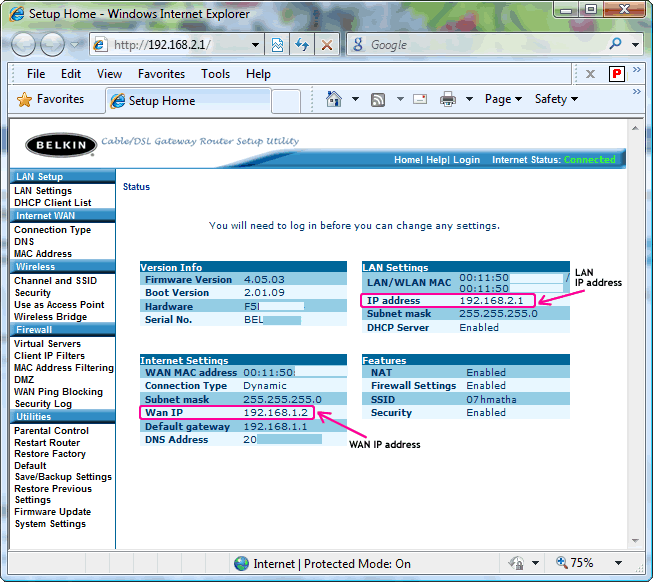Click the Belkin logo
This screenshot has width=653, height=582.
click(61, 145)
